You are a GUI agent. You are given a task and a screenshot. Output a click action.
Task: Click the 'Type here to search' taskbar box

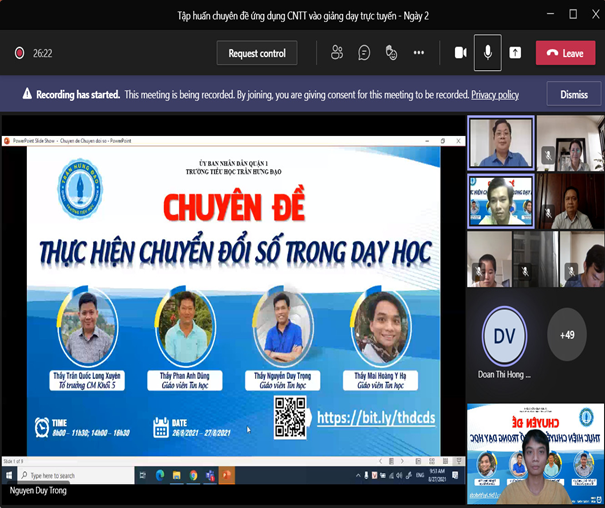coord(75,476)
